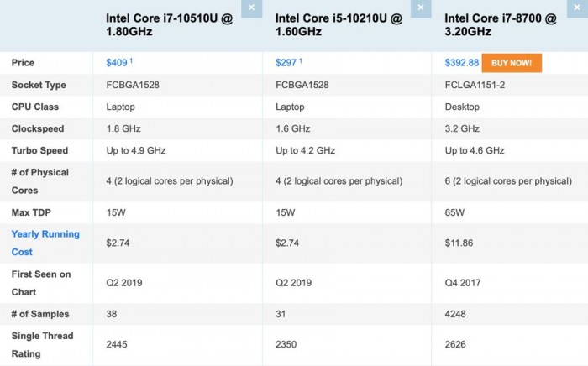Select the Turbo Speed row label
The image size is (588, 366).
click(39, 150)
